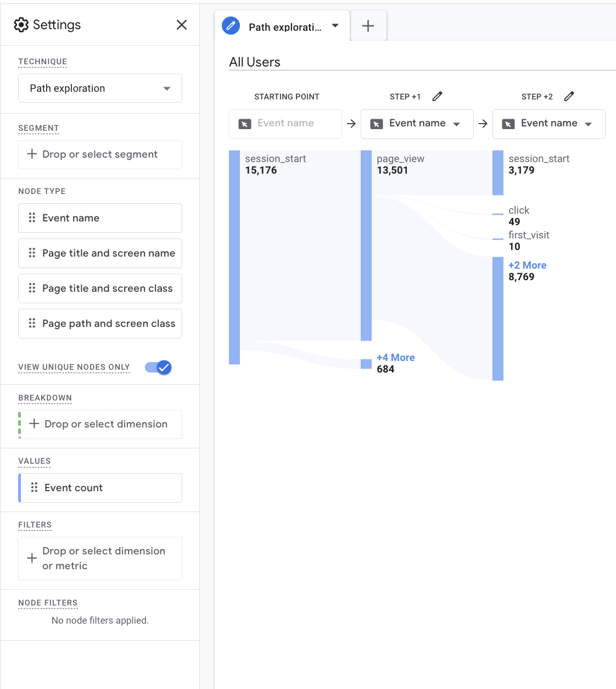Add a new exploration tab with plus

[368, 26]
